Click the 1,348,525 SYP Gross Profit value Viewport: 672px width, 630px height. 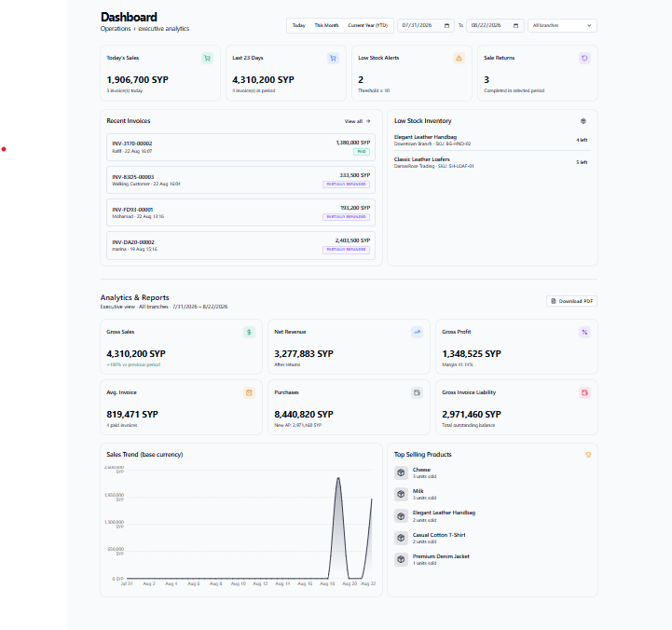[472, 354]
